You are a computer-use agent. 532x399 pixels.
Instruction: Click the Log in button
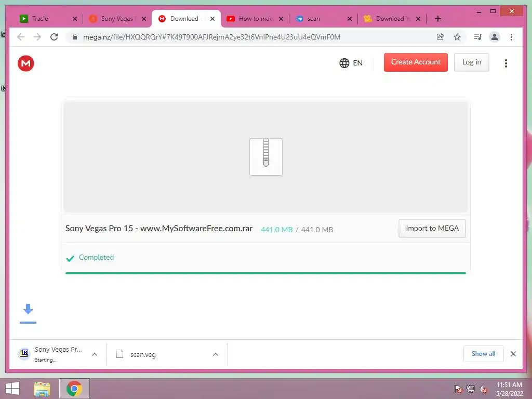pyautogui.click(x=472, y=62)
